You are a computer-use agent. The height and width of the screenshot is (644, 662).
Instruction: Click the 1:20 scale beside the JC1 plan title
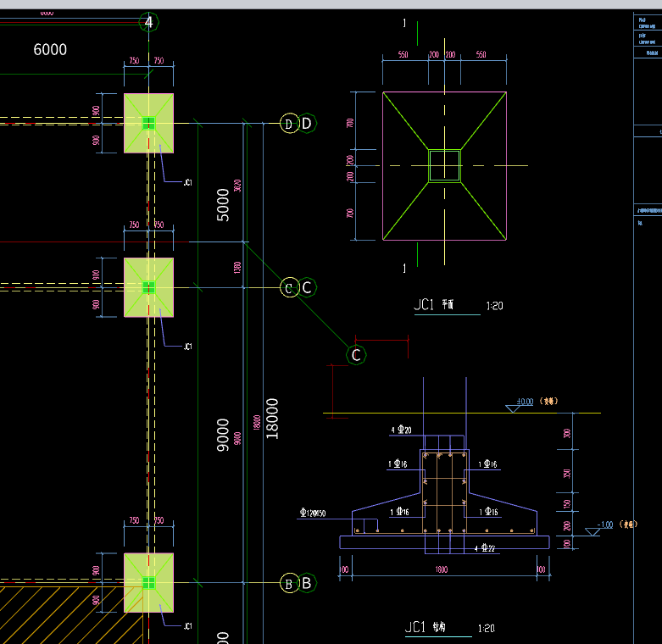coord(494,306)
